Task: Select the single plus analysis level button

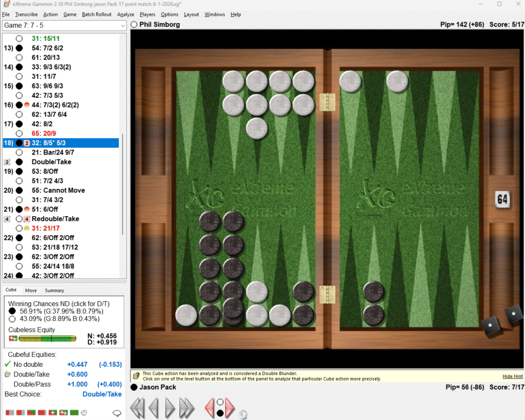Action: (x=53, y=413)
